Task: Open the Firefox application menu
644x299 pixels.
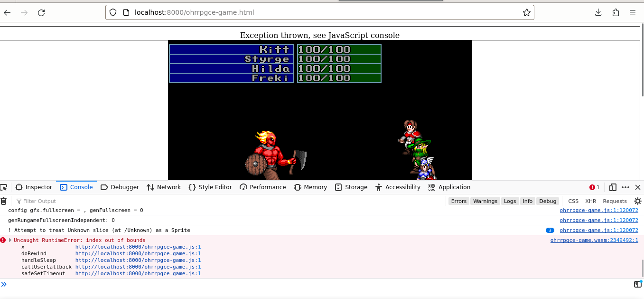Action: point(632,12)
